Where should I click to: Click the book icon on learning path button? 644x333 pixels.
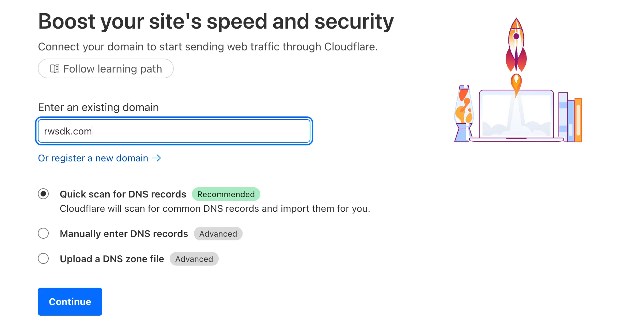tap(55, 69)
